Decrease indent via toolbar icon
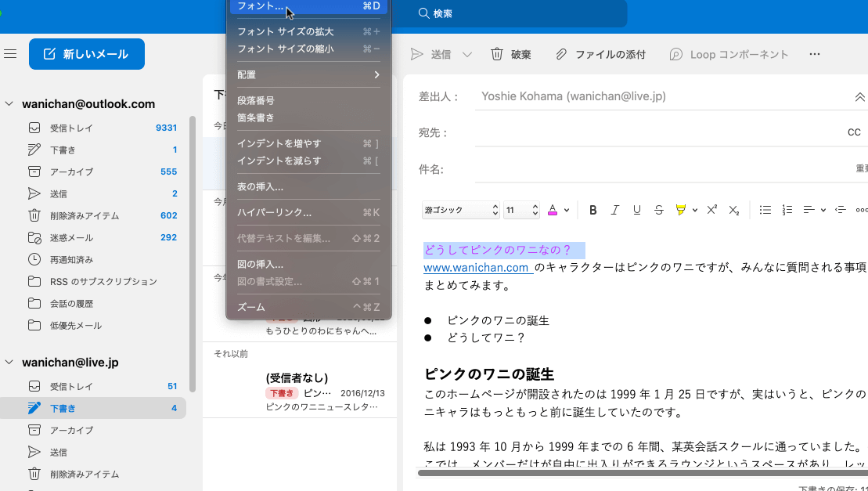868x491 pixels. tap(841, 210)
